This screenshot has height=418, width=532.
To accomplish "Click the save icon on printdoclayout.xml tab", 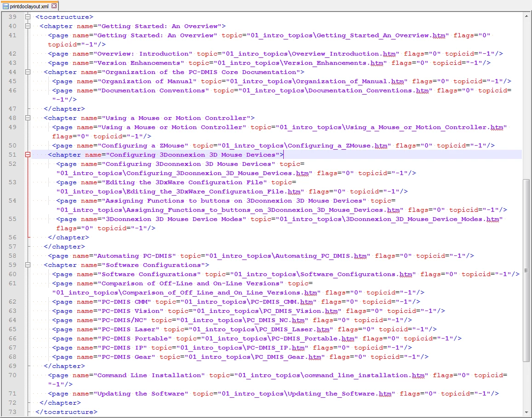I will click(6, 6).
